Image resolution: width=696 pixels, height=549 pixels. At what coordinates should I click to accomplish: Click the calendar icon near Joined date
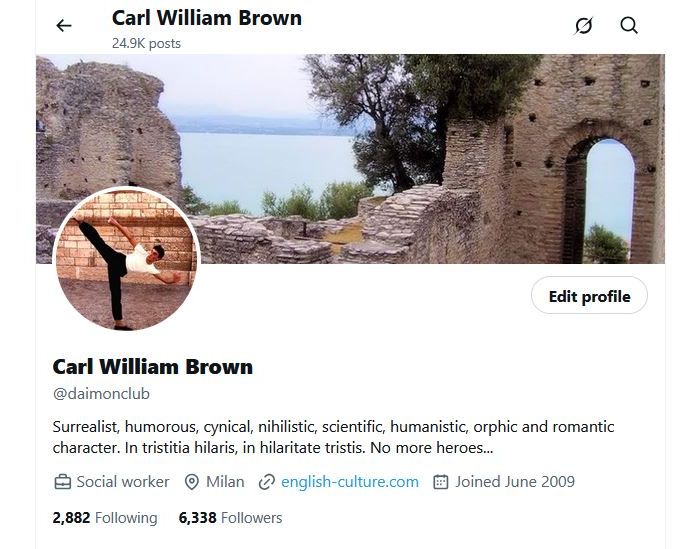tap(440, 482)
